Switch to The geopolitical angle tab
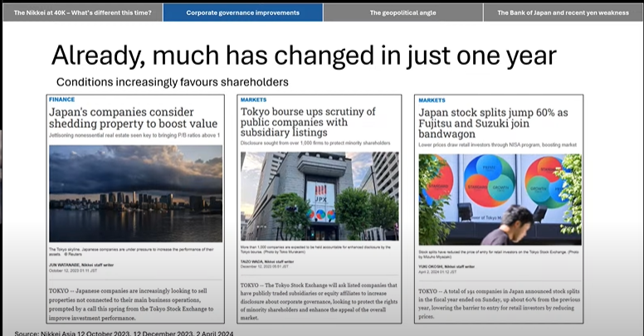The width and height of the screenshot is (644, 336). click(402, 12)
